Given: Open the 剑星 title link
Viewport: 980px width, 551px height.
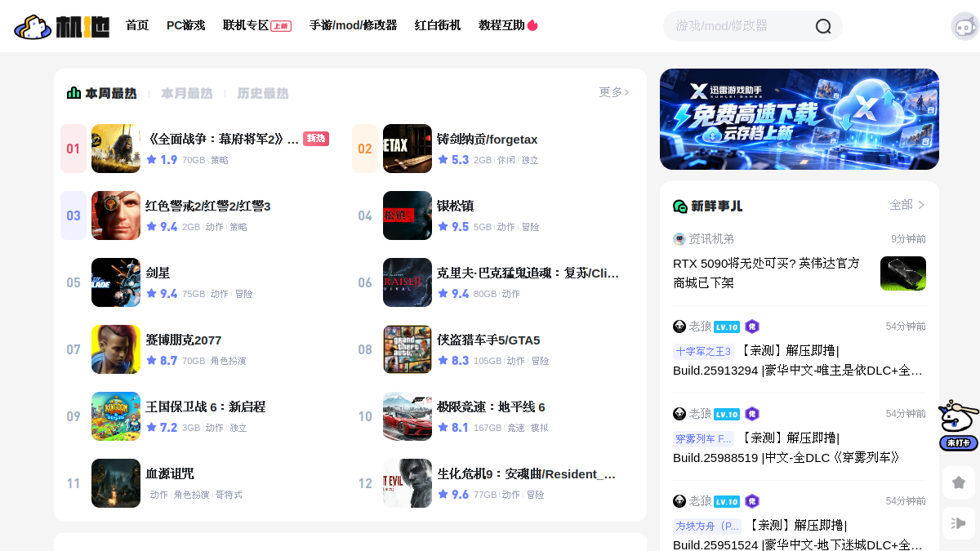Looking at the screenshot, I should point(158,273).
